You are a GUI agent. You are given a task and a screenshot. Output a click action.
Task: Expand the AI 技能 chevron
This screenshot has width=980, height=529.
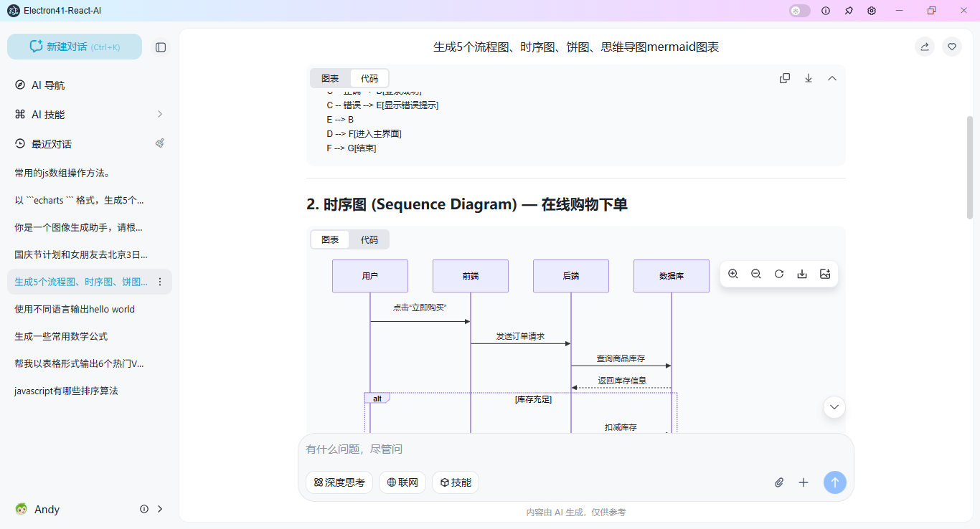pyautogui.click(x=160, y=114)
